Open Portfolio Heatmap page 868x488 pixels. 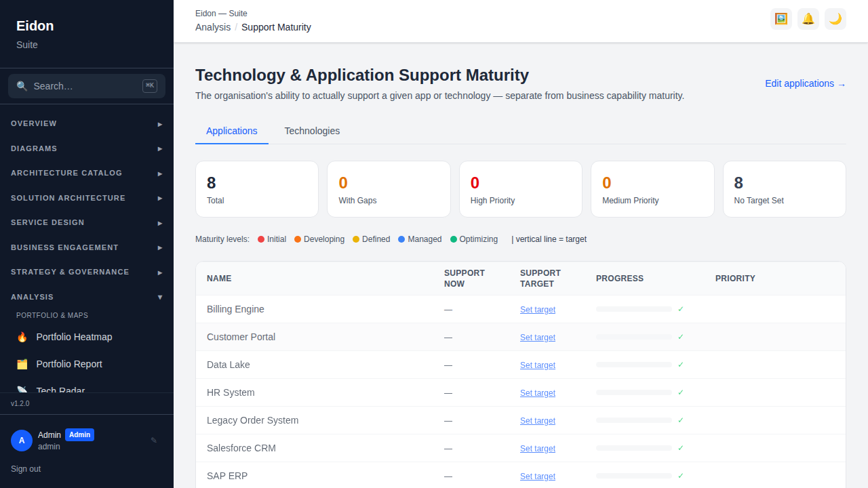(87, 337)
